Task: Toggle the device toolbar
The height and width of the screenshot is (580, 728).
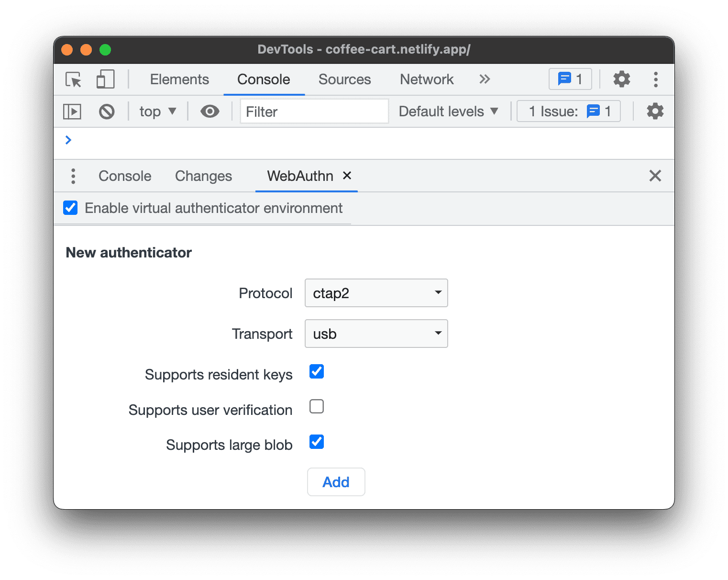Action: pyautogui.click(x=105, y=79)
